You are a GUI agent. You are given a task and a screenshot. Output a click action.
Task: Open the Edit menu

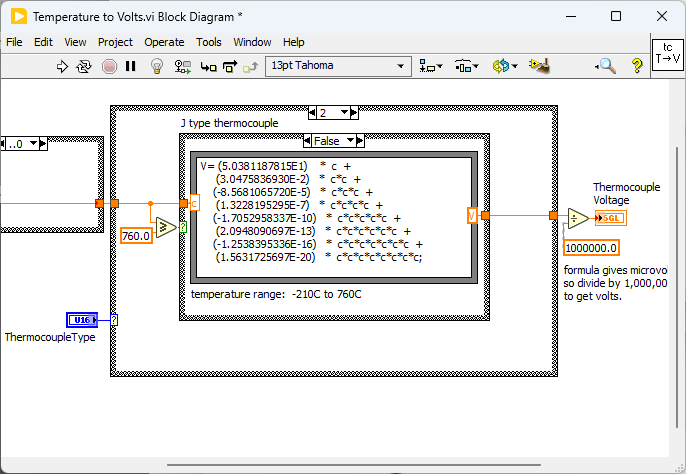coord(43,42)
